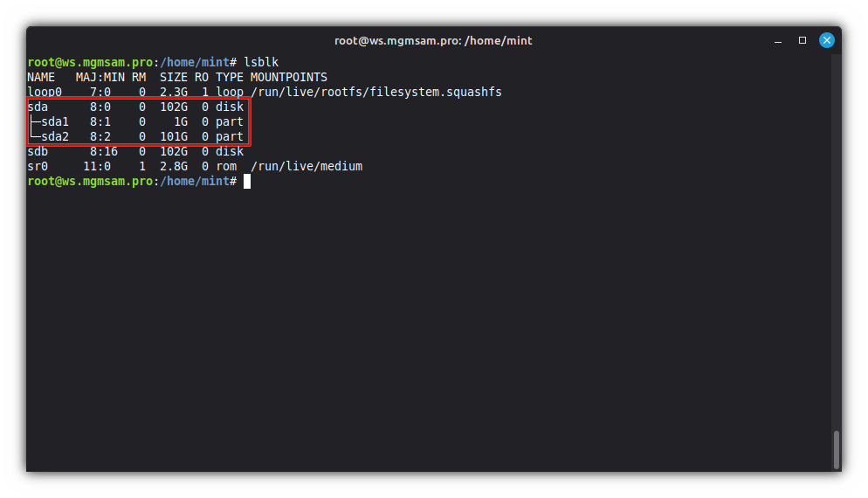Viewport: 868px width, 498px height.
Task: Click the window title root@ws.mgmsam.pro: /home/mint
Action: coord(433,40)
